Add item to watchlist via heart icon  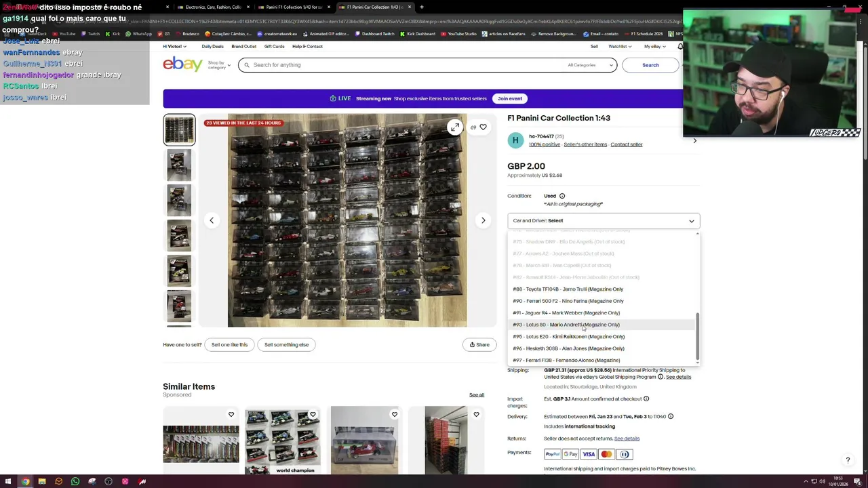(483, 127)
